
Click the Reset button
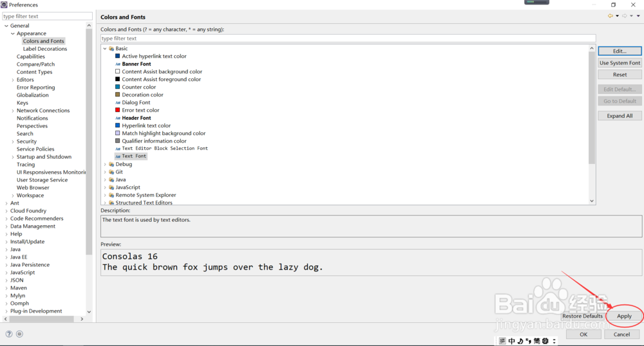620,75
